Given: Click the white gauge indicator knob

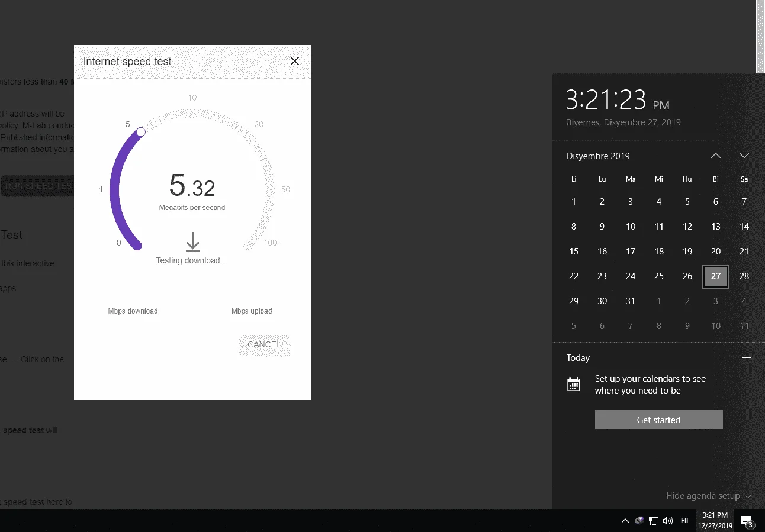Looking at the screenshot, I should 141,131.
